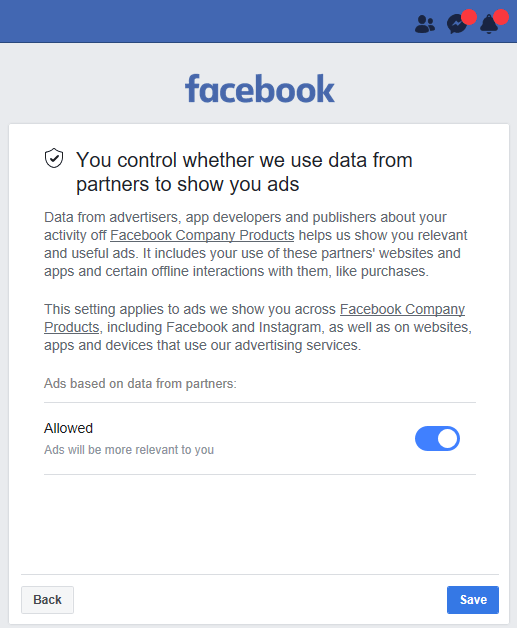Toggle off ads based on partner data
517x628 pixels.
pyautogui.click(x=437, y=438)
